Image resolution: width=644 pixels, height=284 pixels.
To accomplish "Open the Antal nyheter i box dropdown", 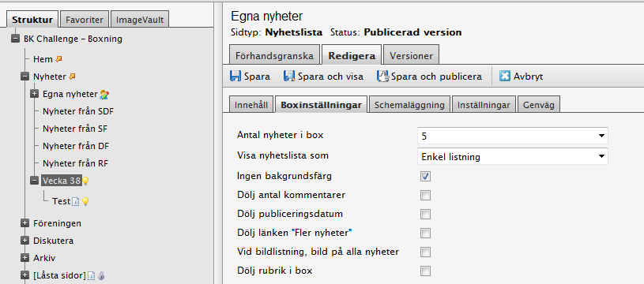I will pos(512,136).
